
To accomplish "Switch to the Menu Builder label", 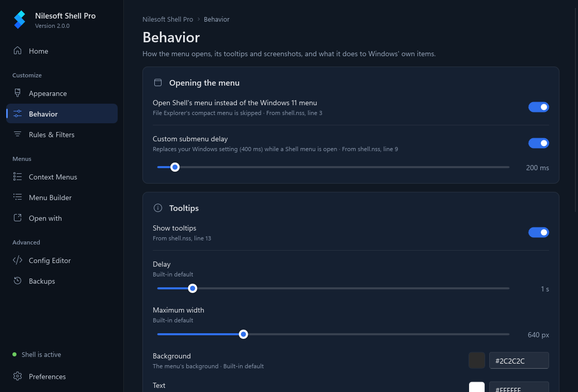I will coord(50,198).
